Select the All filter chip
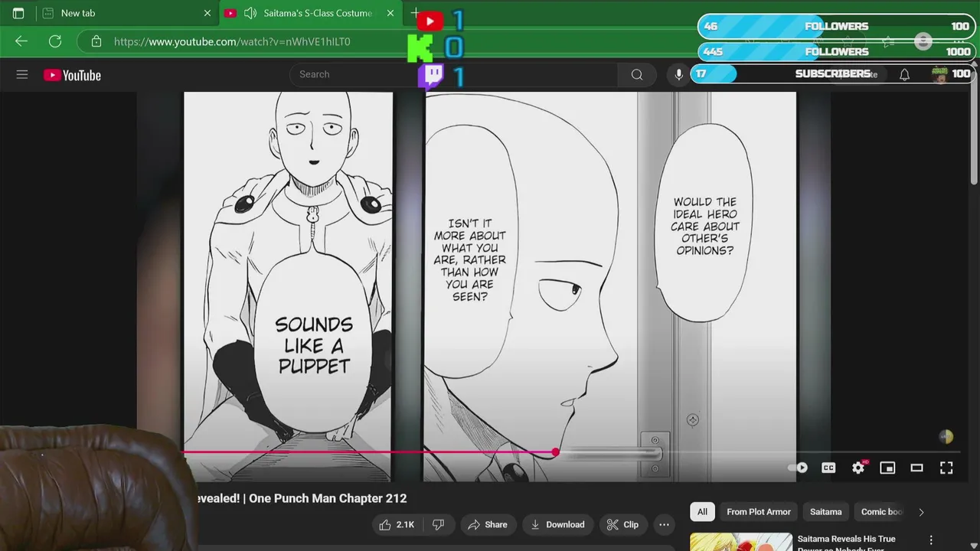This screenshot has height=551, width=980. pos(702,512)
